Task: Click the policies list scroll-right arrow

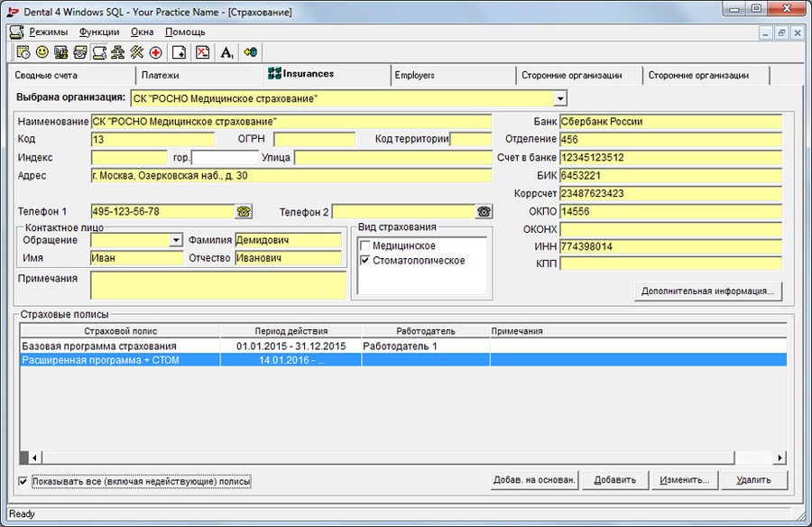Action: (x=780, y=458)
